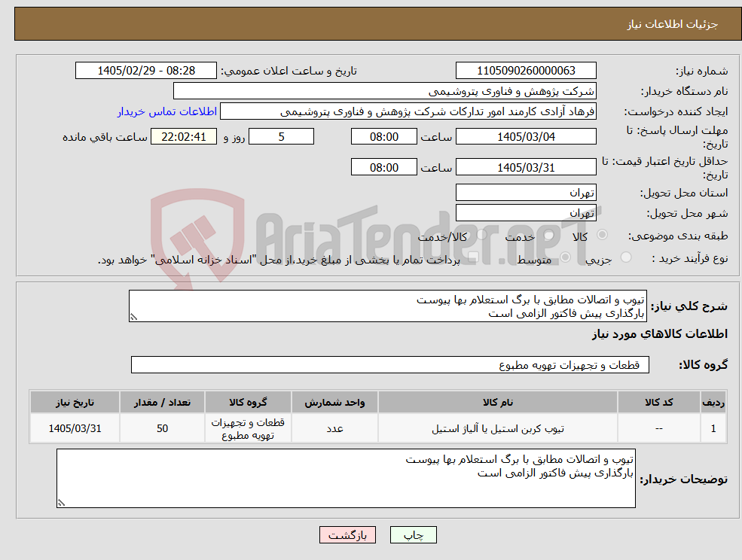The width and height of the screenshot is (742, 560).
Task: Click the announcement date field 1405/02/29 - 08:28
Action: pos(145,71)
